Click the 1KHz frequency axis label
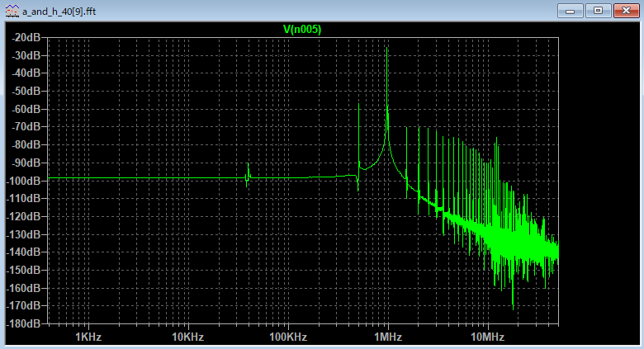 pos(88,337)
